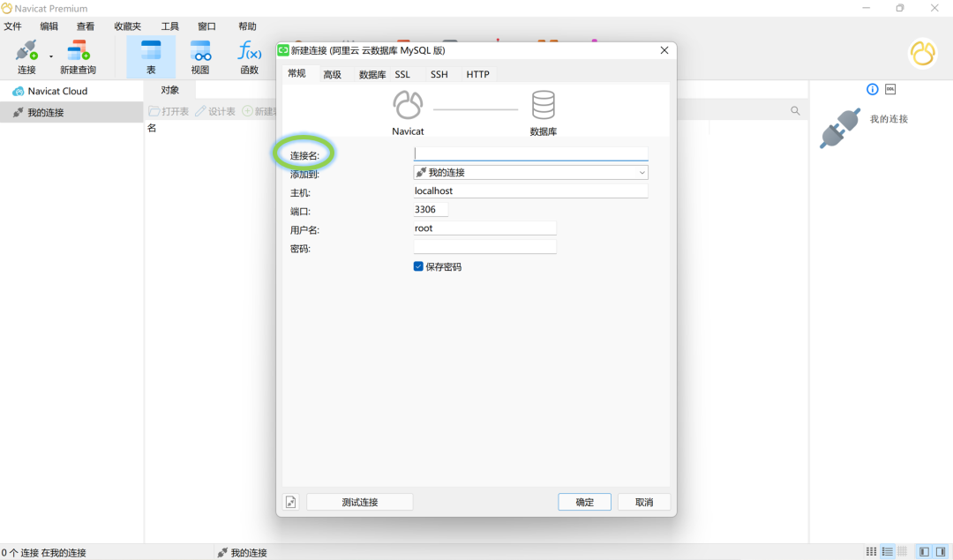Click the 端口 field showing 3306
Image resolution: width=953 pixels, height=560 pixels.
(431, 210)
